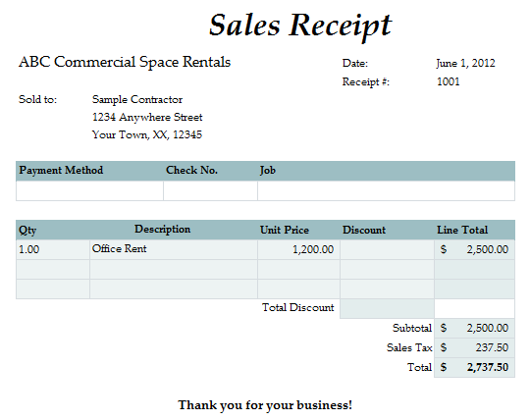Click the date value June 1, 2012

click(x=465, y=63)
